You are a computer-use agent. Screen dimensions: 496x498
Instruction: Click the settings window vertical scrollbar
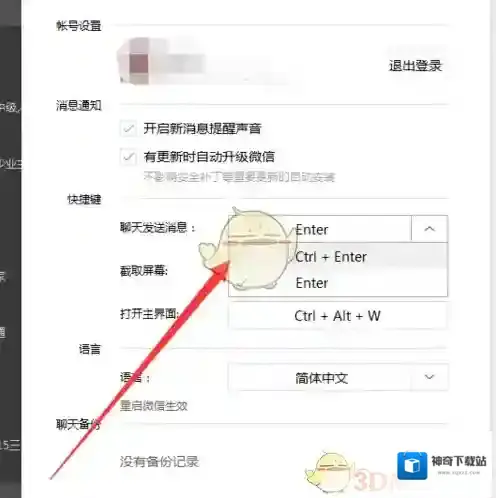(x=492, y=215)
